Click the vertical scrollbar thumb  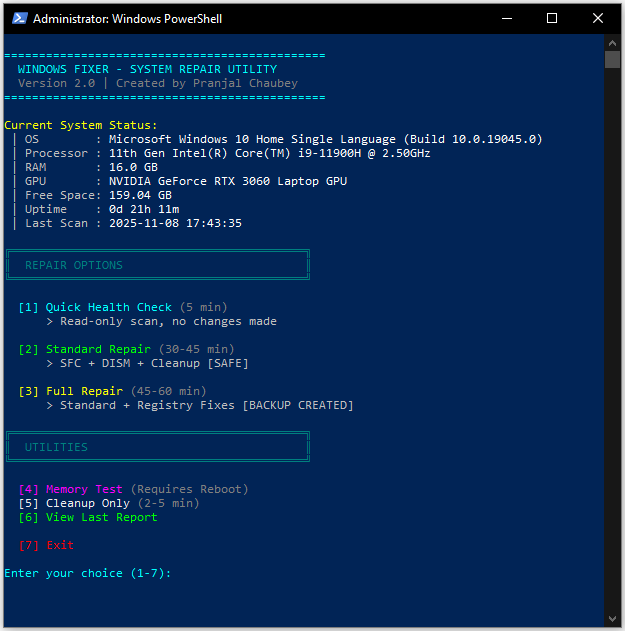click(x=612, y=60)
